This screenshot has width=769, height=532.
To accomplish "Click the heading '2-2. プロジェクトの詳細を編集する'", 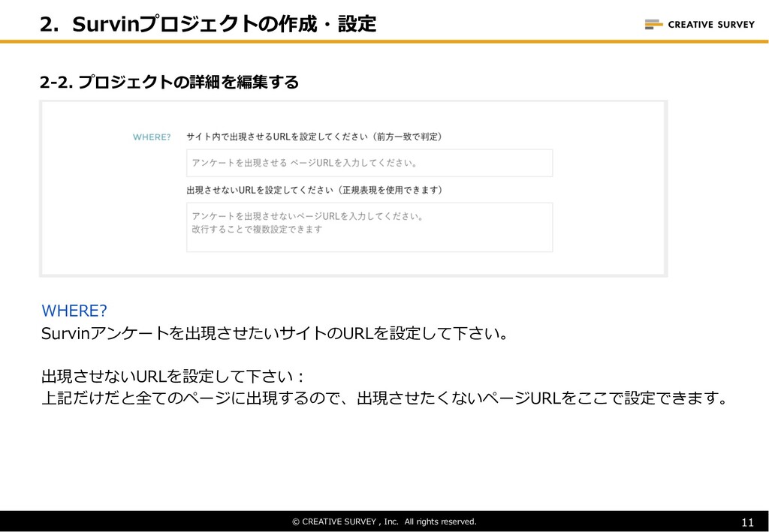I will [x=169, y=82].
